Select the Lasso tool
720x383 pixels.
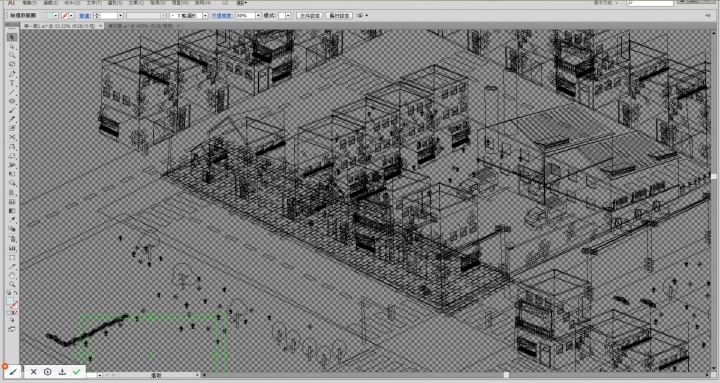12,64
